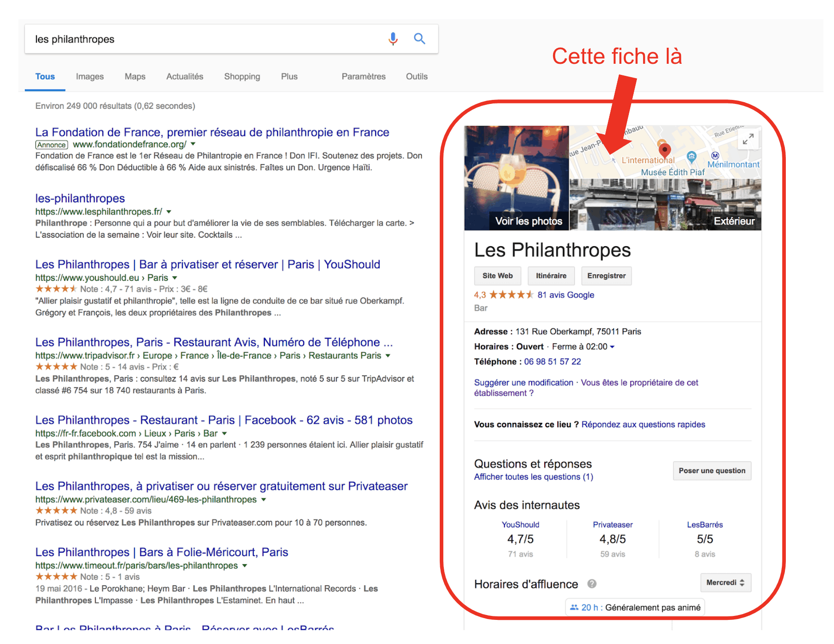
Task: Launch the search with magnifier icon
Action: pos(420,39)
